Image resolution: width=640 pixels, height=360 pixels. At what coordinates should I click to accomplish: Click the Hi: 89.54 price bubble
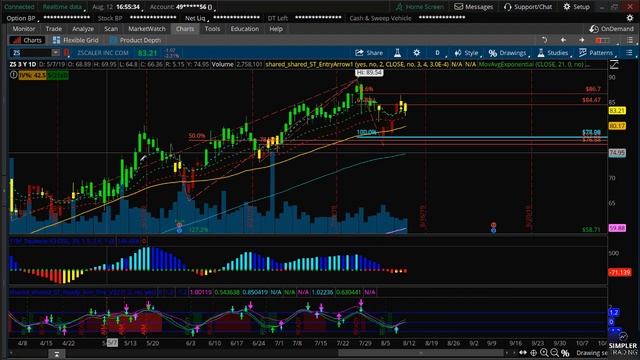point(369,72)
